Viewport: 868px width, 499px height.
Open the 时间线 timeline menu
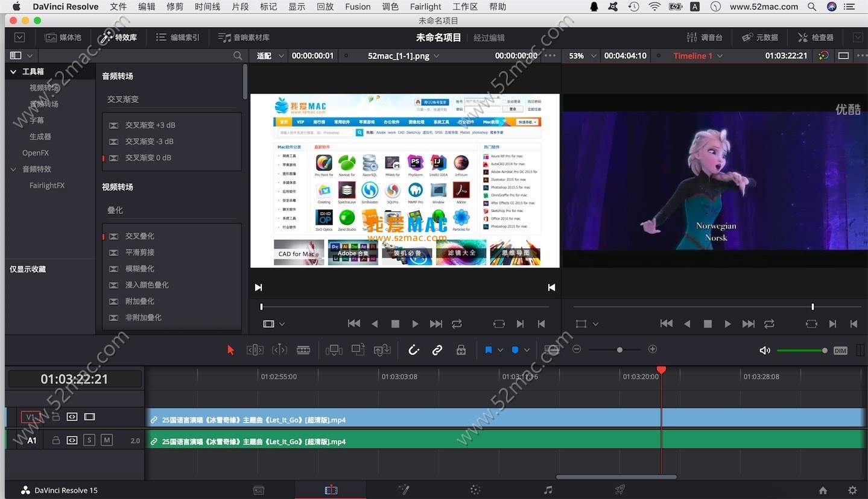[x=207, y=7]
